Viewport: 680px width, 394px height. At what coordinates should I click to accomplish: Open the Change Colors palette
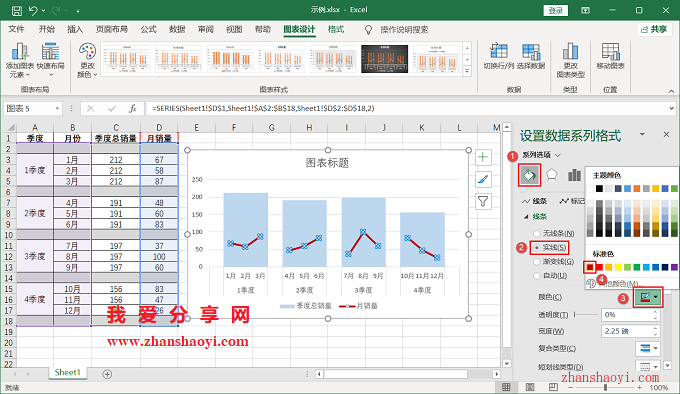87,60
